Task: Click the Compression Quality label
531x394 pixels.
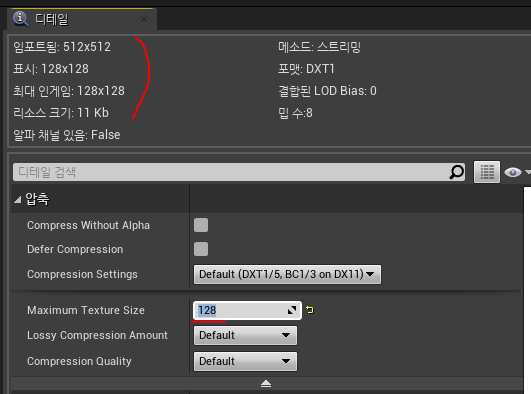Action: click(79, 361)
